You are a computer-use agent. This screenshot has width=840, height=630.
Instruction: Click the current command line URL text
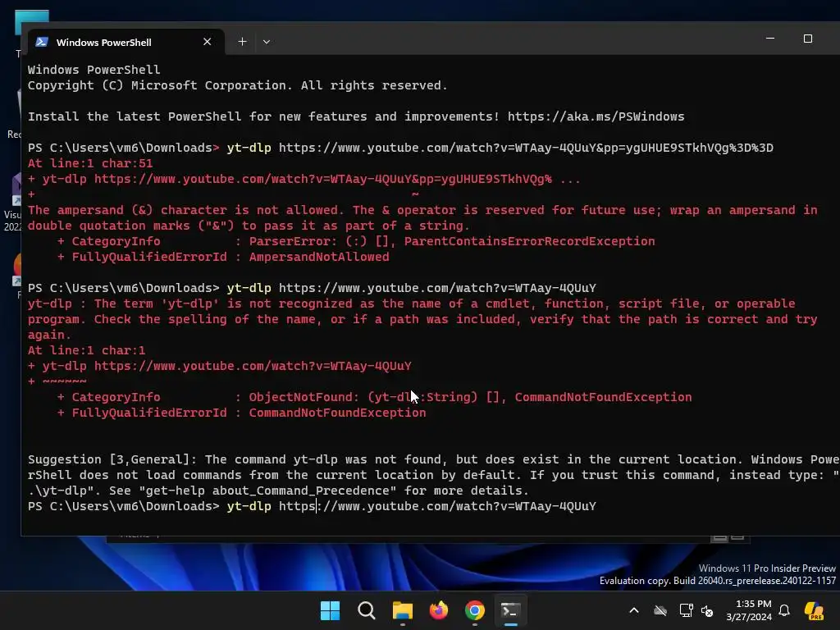437,506
